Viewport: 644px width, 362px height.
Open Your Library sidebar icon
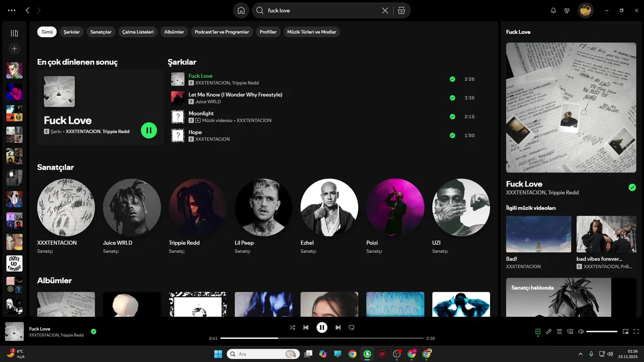[14, 33]
